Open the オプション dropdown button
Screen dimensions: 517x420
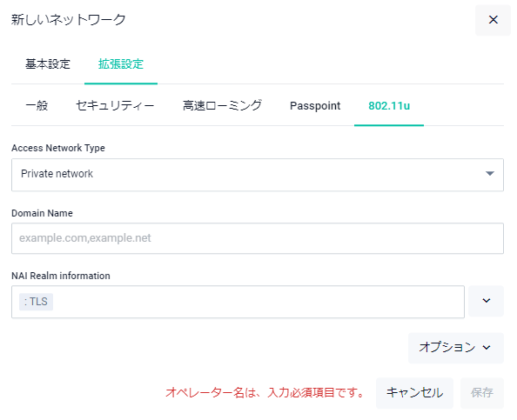[456, 348]
